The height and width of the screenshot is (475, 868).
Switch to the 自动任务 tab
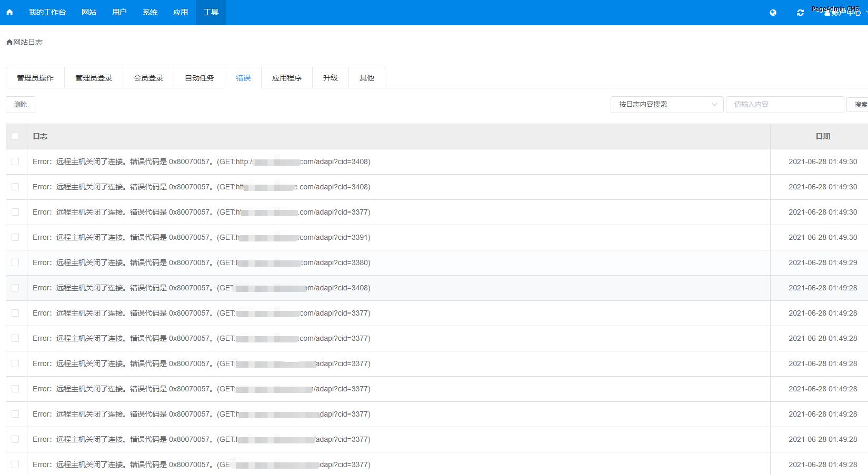coord(199,78)
